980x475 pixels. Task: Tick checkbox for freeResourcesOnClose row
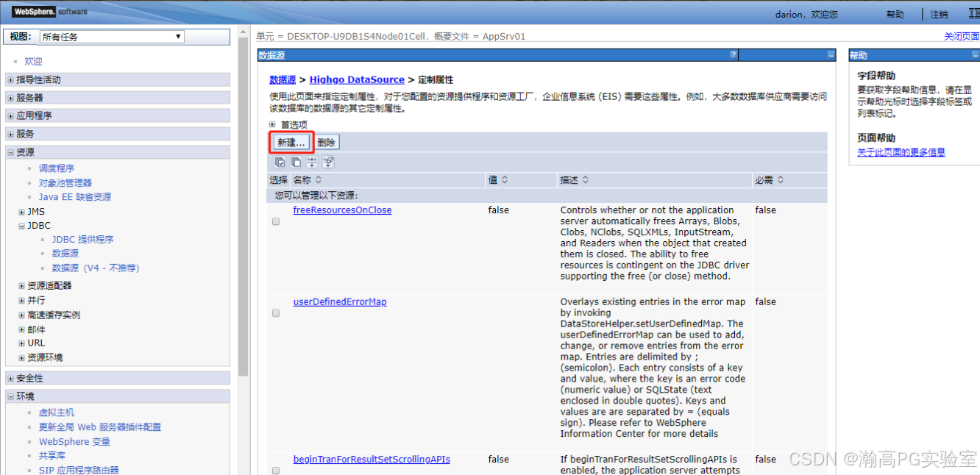[276, 221]
